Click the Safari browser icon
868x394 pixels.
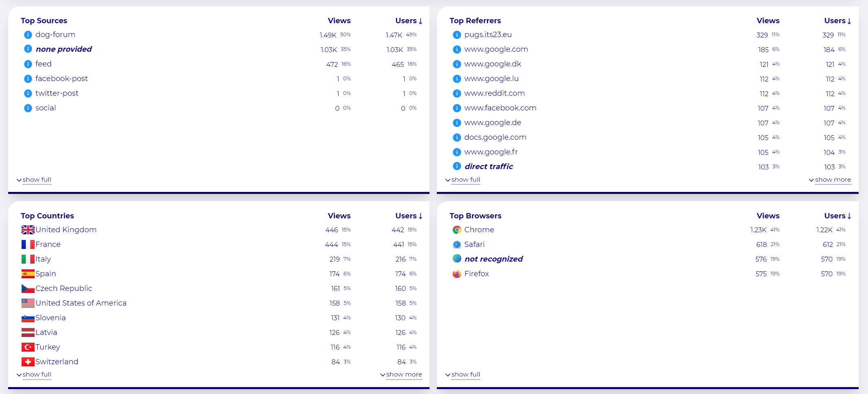tap(457, 244)
